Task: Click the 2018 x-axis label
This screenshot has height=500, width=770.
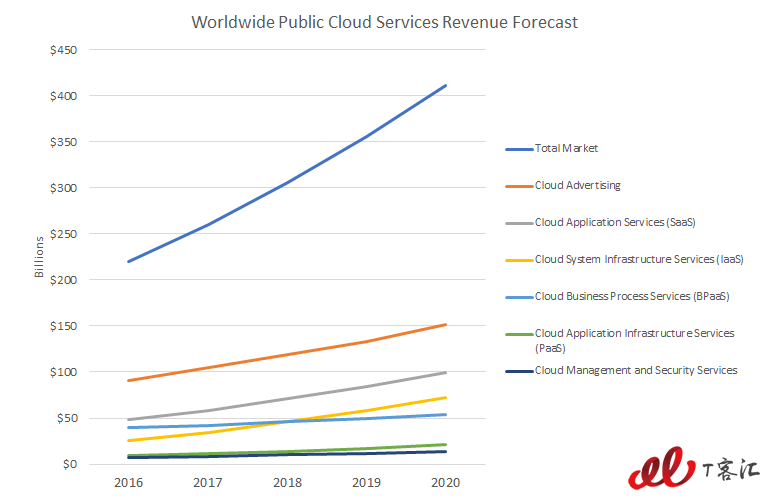Action: (287, 483)
